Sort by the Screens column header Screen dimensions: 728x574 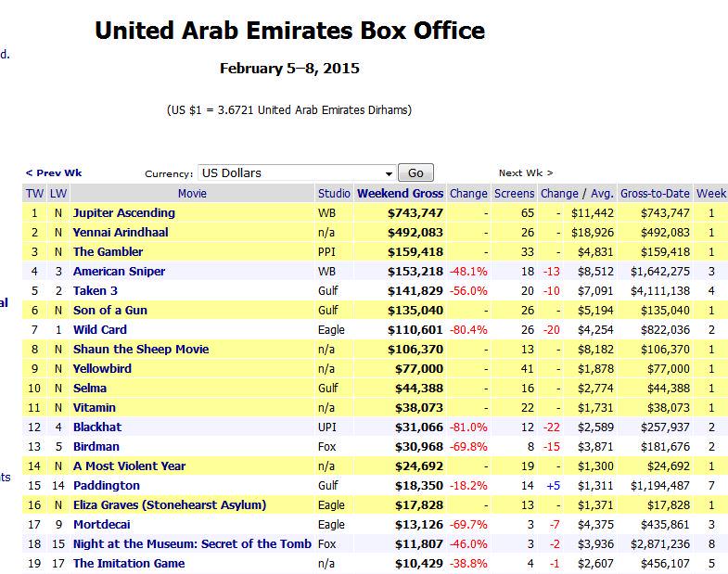(x=514, y=193)
